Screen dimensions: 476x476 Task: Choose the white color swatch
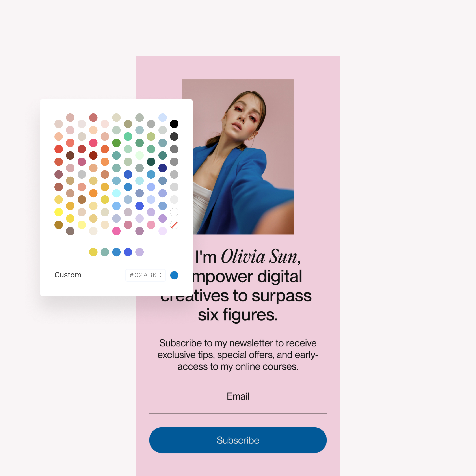tap(174, 212)
